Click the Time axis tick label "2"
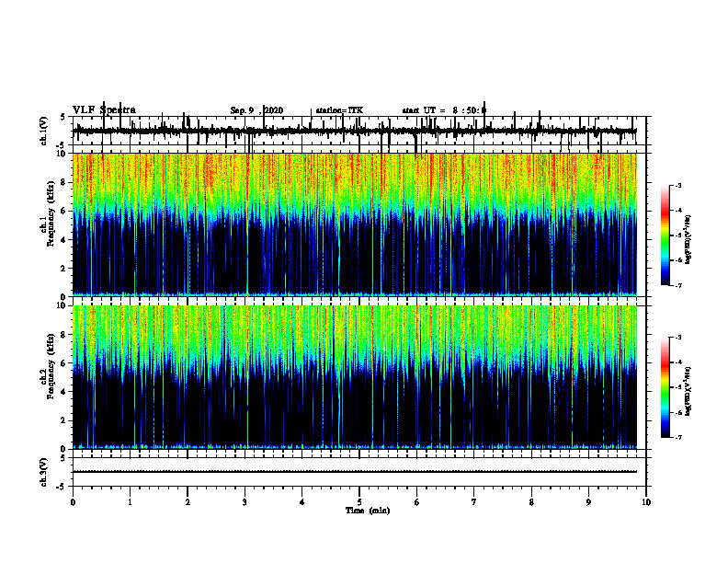728x563 pixels. (x=188, y=502)
